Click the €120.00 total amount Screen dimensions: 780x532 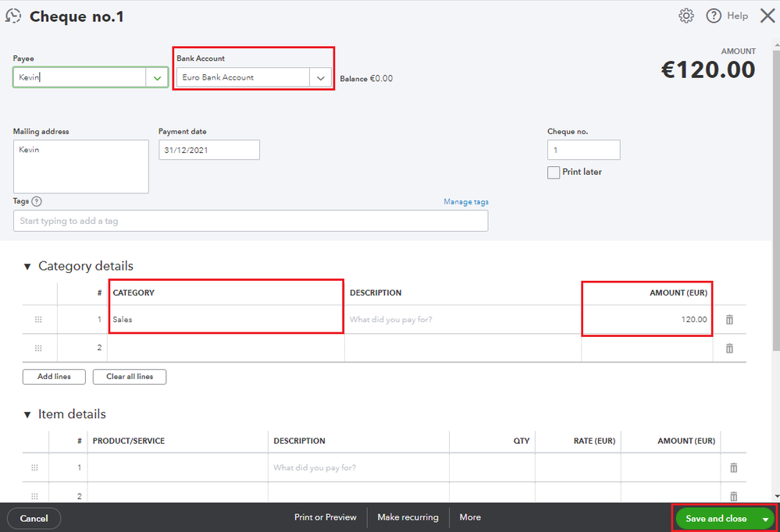[x=708, y=69]
